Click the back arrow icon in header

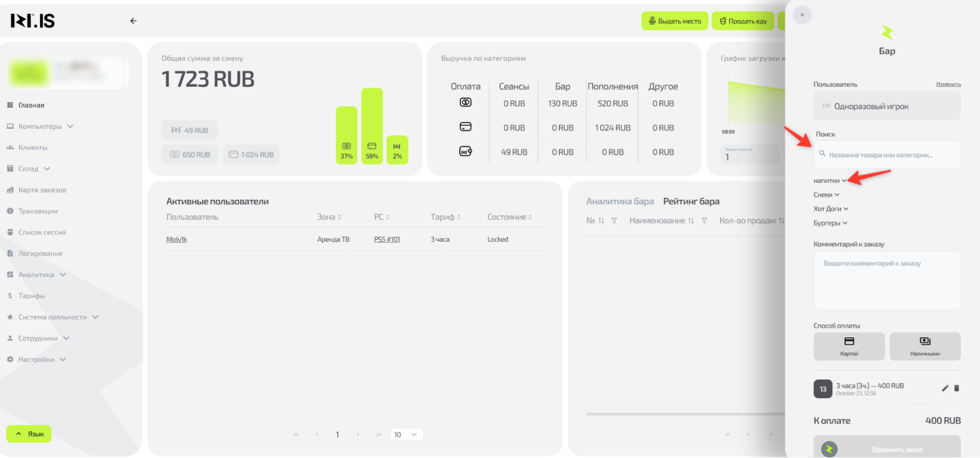133,21
